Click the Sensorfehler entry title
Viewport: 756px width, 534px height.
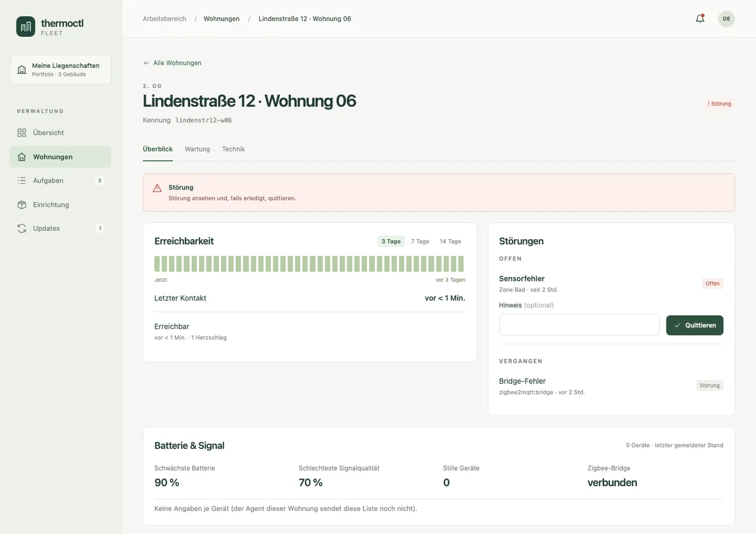521,279
